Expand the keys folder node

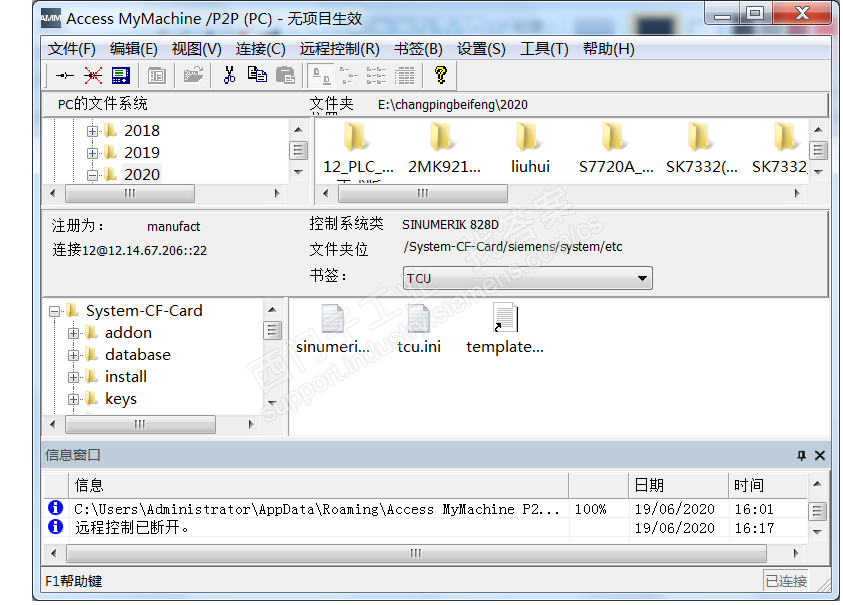(x=74, y=400)
